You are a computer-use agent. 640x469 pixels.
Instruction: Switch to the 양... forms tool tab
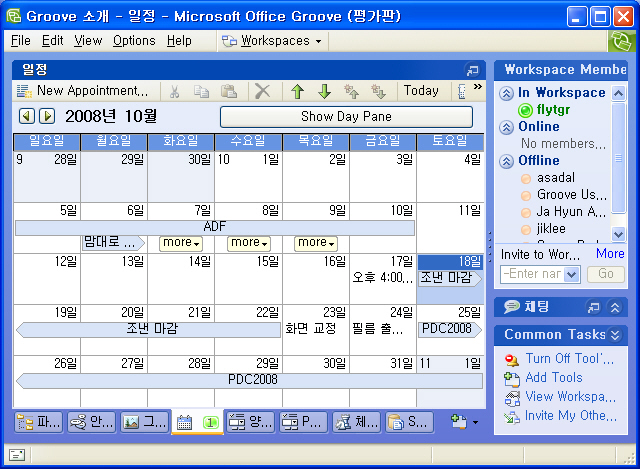250,422
